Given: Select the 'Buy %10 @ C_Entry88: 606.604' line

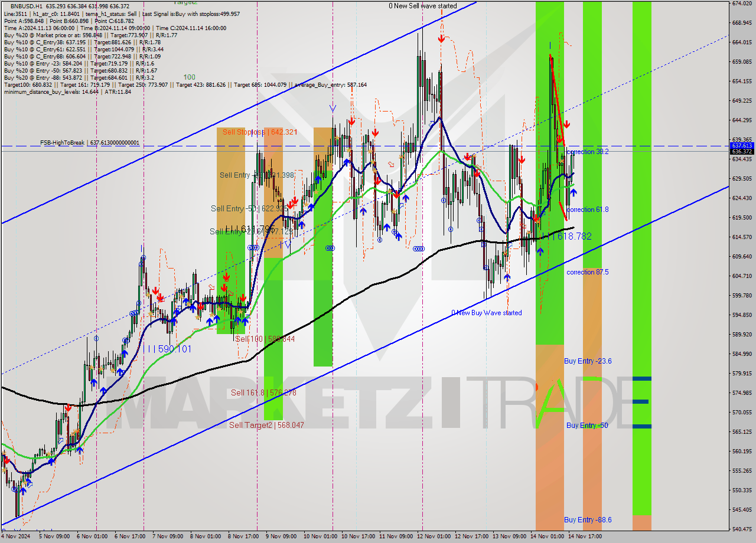Looking at the screenshot, I should [82, 56].
